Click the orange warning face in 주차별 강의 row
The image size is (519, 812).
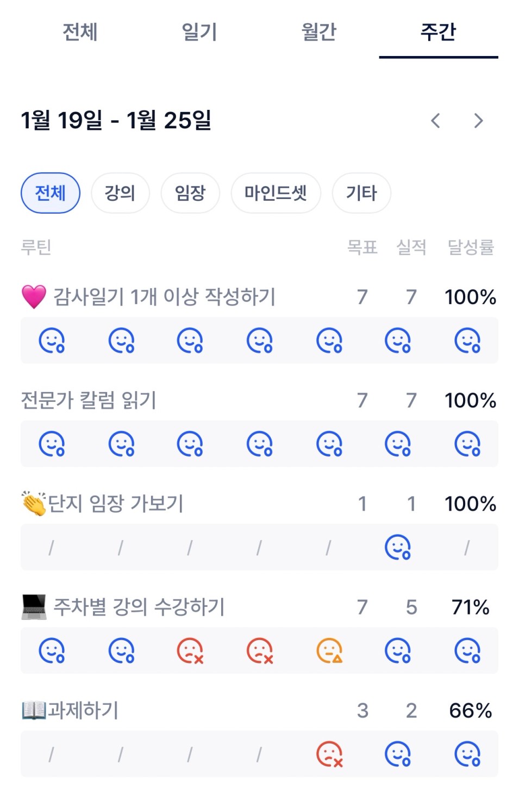pyautogui.click(x=329, y=651)
